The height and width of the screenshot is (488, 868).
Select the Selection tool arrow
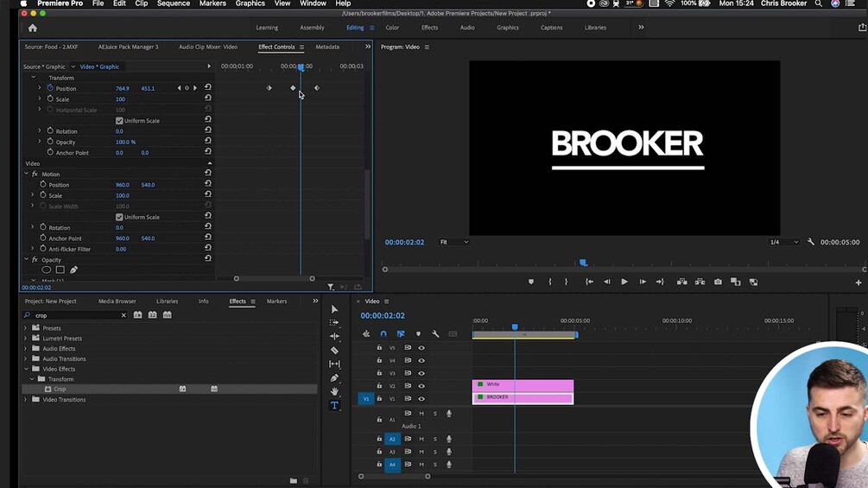[x=334, y=309]
